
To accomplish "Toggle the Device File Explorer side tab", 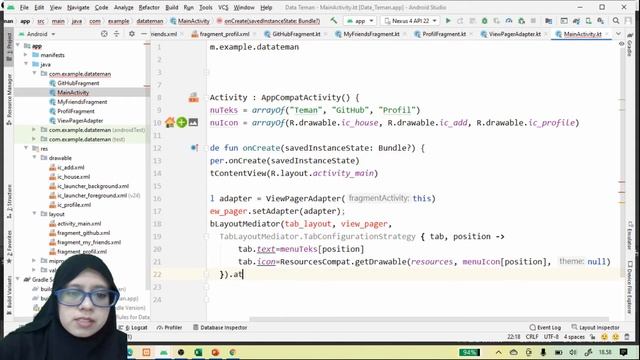I will pos(630,287).
